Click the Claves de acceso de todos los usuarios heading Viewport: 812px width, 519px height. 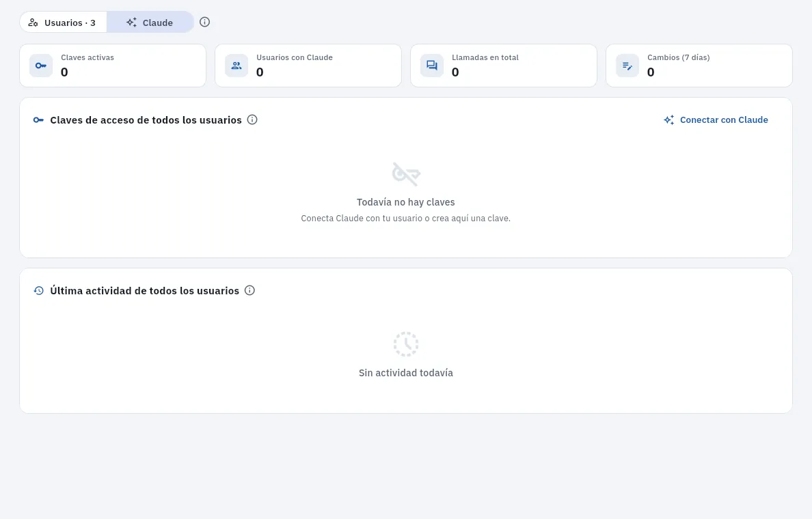pyautogui.click(x=146, y=120)
